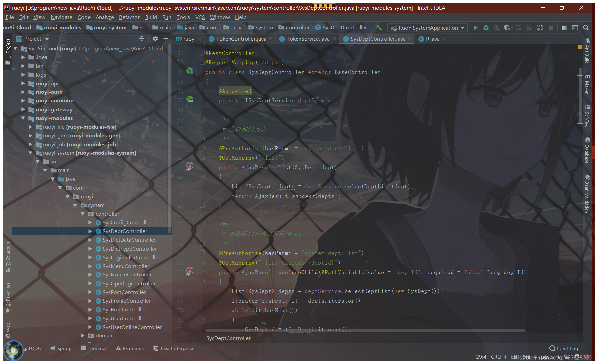Open the Structure tool window
The height and width of the screenshot is (364, 595).
[8, 257]
